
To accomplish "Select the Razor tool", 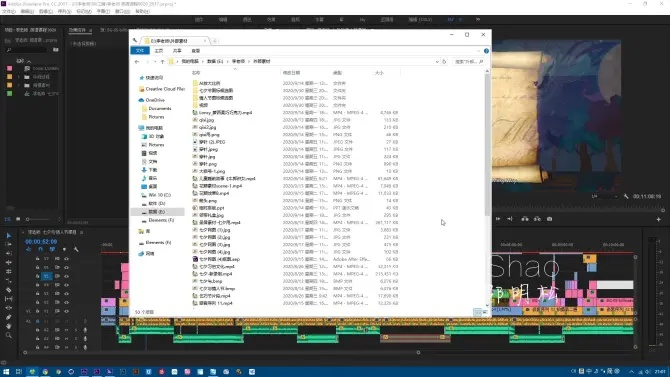I will [x=9, y=290].
